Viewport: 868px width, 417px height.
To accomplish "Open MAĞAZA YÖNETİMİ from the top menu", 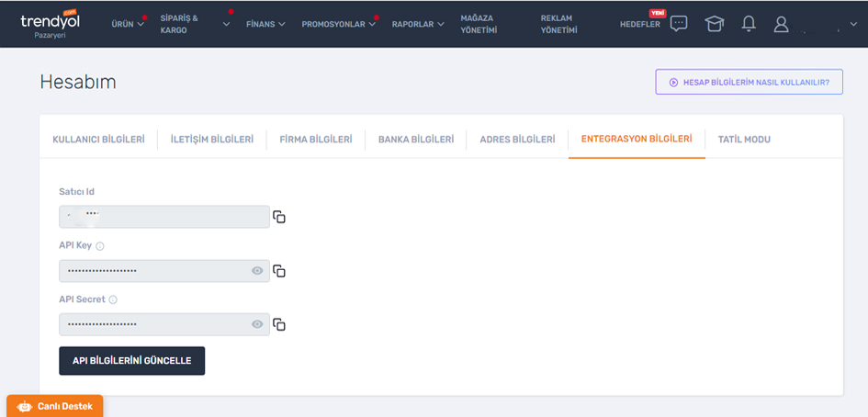I will (479, 24).
